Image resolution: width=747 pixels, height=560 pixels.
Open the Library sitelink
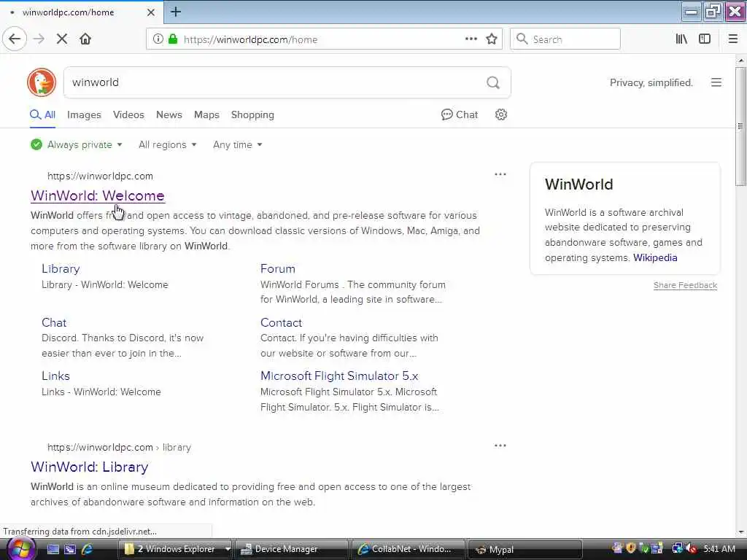(61, 268)
